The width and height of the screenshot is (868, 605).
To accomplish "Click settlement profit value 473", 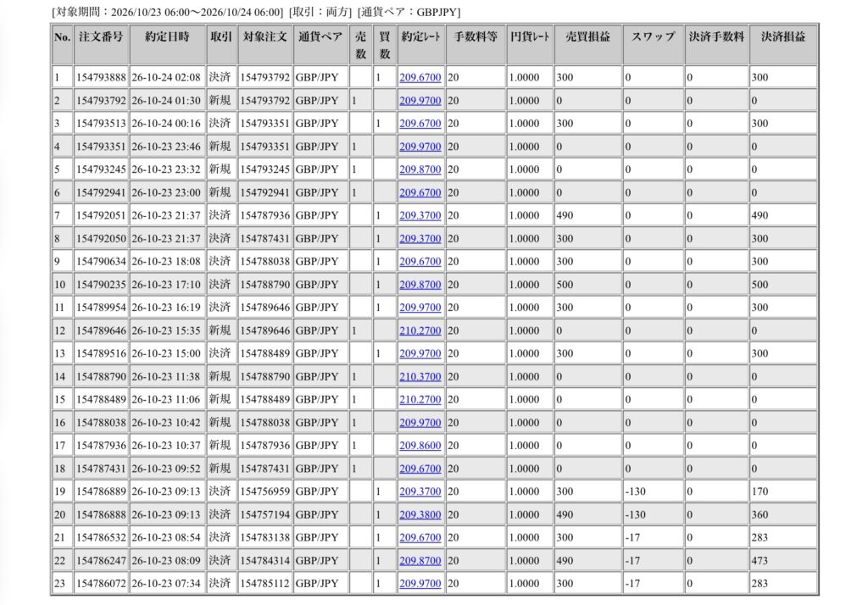I will pyautogui.click(x=759, y=560).
